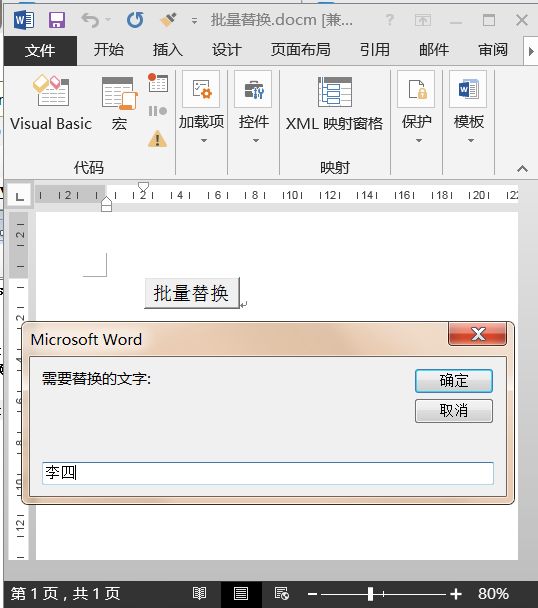Switch to the Page Layout (页面布局) tab
Viewport: 538px width, 608px height.
(x=301, y=50)
